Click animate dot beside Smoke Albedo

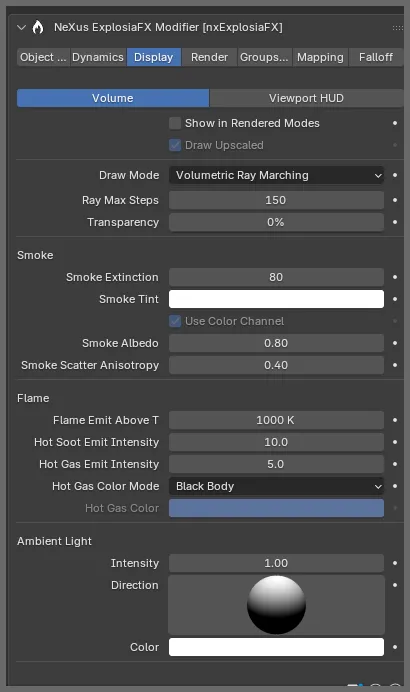point(395,343)
